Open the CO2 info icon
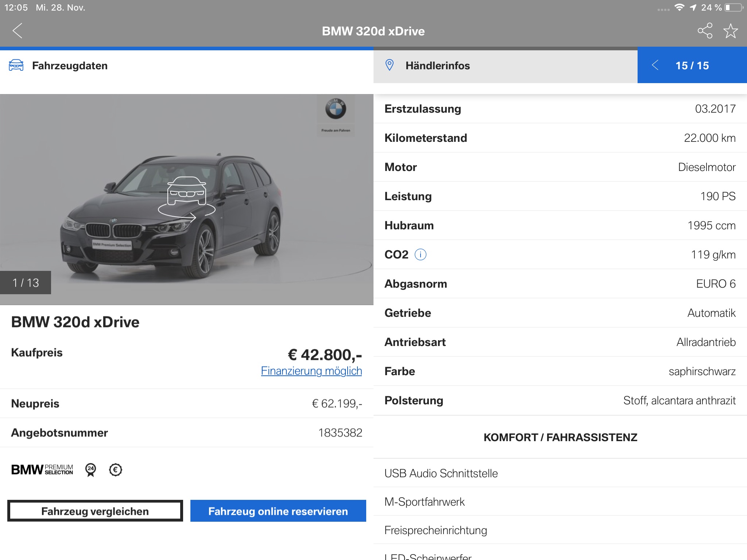Screen dimensions: 747x560 [420, 254]
